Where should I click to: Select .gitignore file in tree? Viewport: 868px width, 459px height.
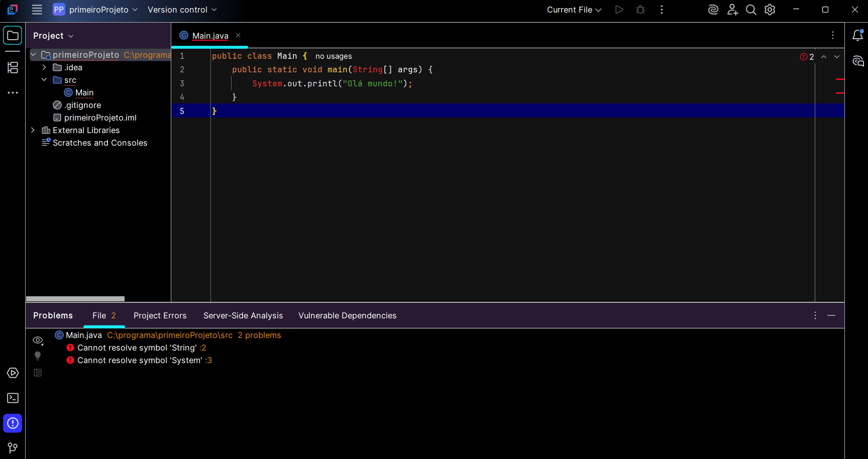(83, 105)
